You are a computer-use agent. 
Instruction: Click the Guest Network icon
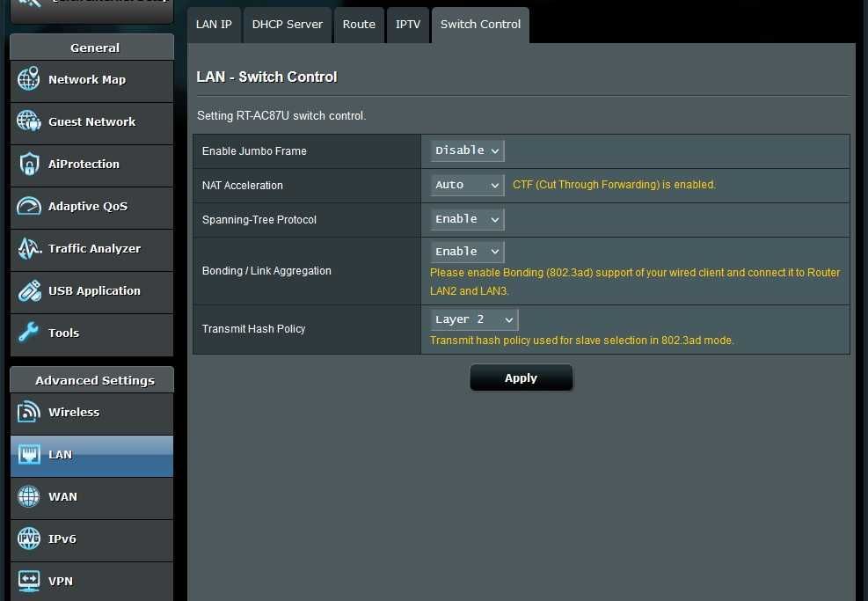(28, 121)
